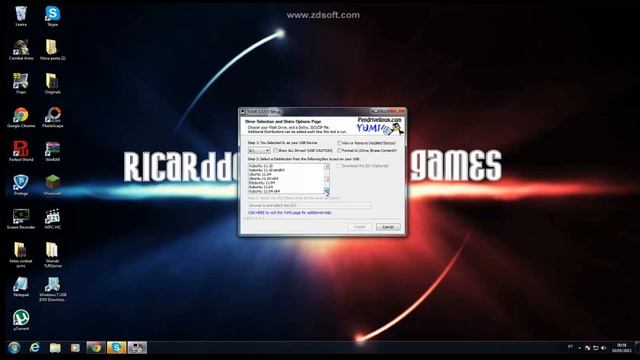Select the uTorrent desktop icon
The image size is (640, 360).
pos(21,320)
